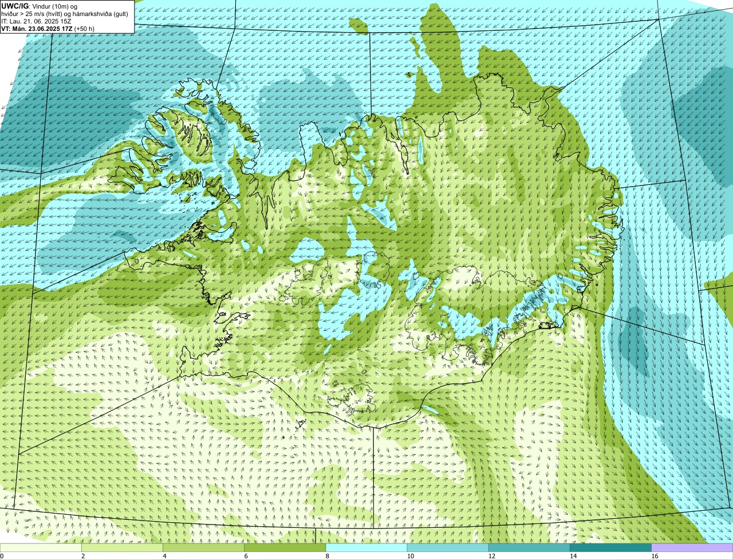Click the 'IT: Lau. 21. 06. 2025 15Z' line
733x560 pixels.
pyautogui.click(x=37, y=21)
